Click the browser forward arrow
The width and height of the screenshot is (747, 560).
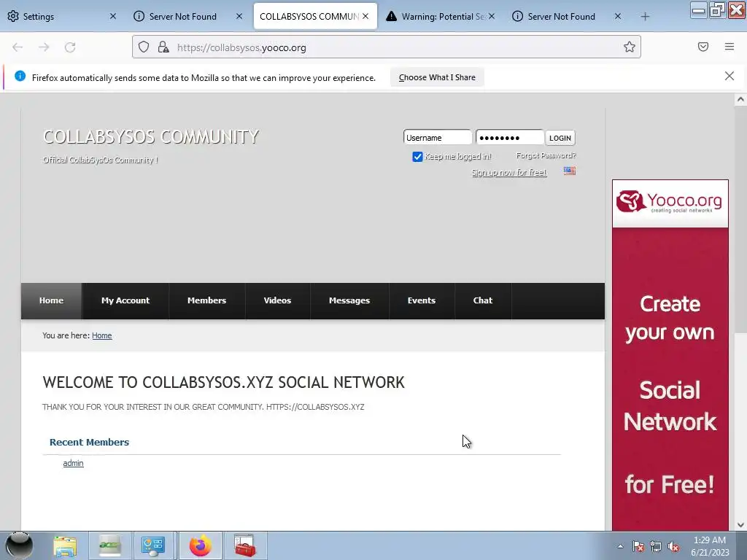pyautogui.click(x=44, y=47)
